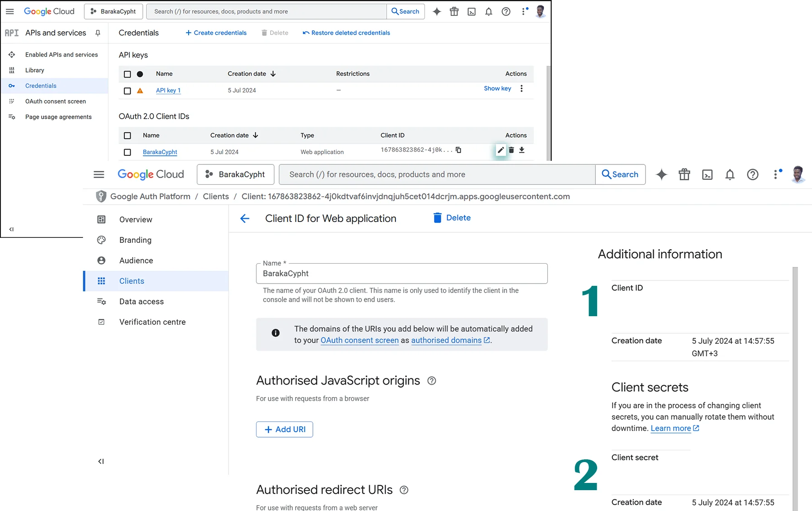Copy BarakaCypht client ID to clipboard

click(458, 150)
